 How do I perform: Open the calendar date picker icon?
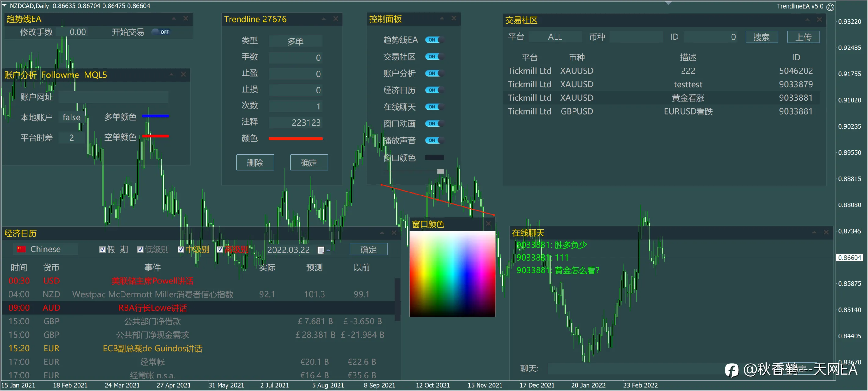tap(321, 250)
